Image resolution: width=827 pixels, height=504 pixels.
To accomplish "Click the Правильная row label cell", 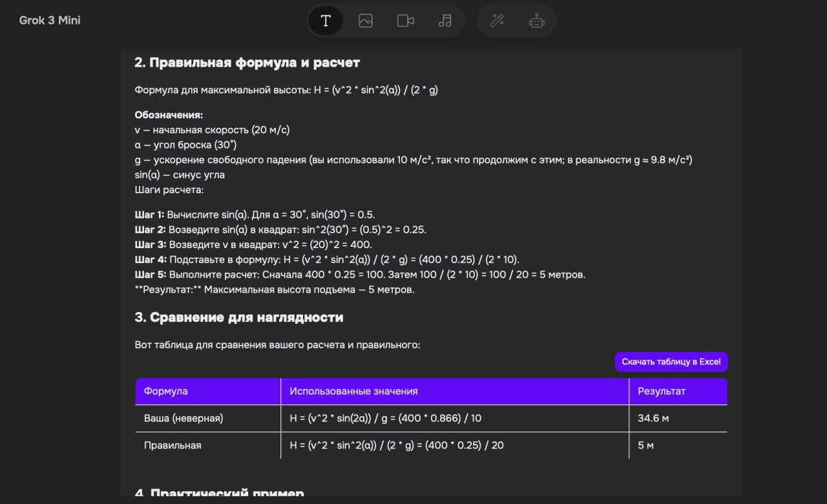I will [173, 445].
